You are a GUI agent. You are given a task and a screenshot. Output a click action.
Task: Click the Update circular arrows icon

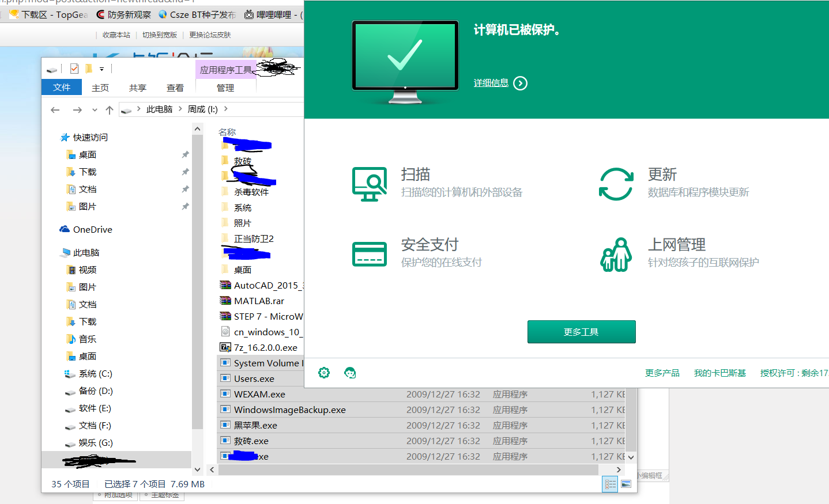tap(616, 184)
